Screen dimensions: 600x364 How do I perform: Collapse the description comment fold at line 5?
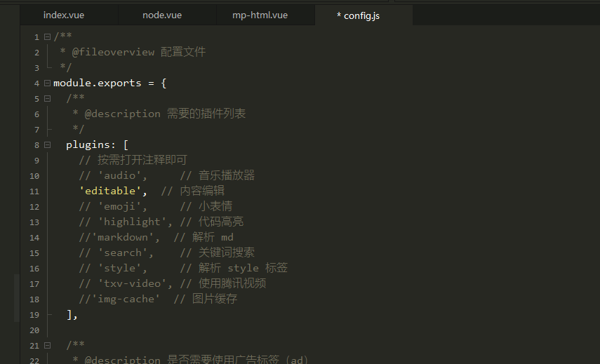48,99
